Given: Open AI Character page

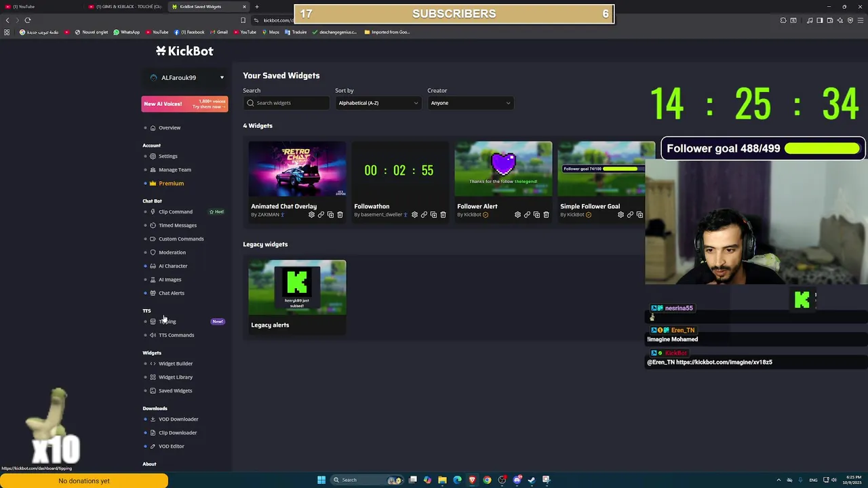Looking at the screenshot, I should point(172,266).
